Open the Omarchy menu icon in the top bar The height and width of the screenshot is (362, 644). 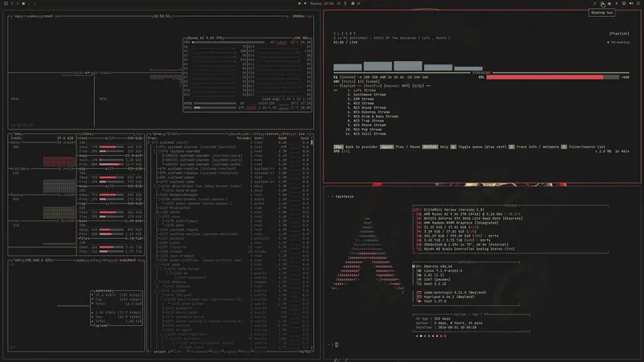pos(6,3)
